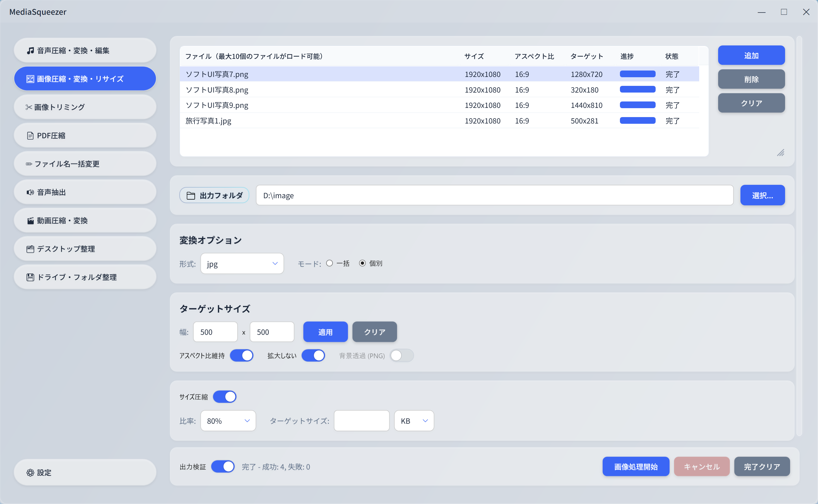Click the progress bar of 旅行写真1.jpg
Screen dimensions: 818x504
pyautogui.click(x=637, y=121)
